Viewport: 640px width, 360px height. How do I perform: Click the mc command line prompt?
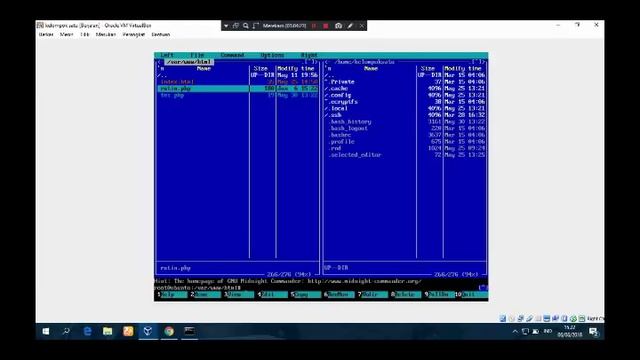(198, 288)
